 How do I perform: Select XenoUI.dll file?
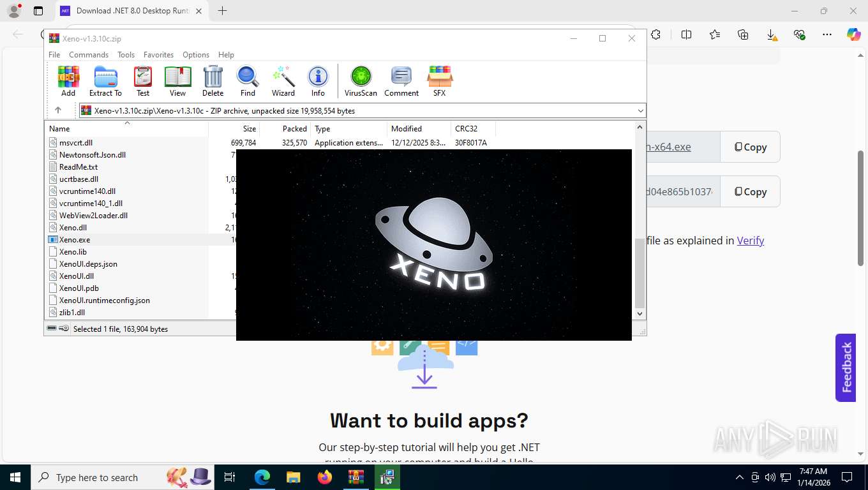(77, 276)
